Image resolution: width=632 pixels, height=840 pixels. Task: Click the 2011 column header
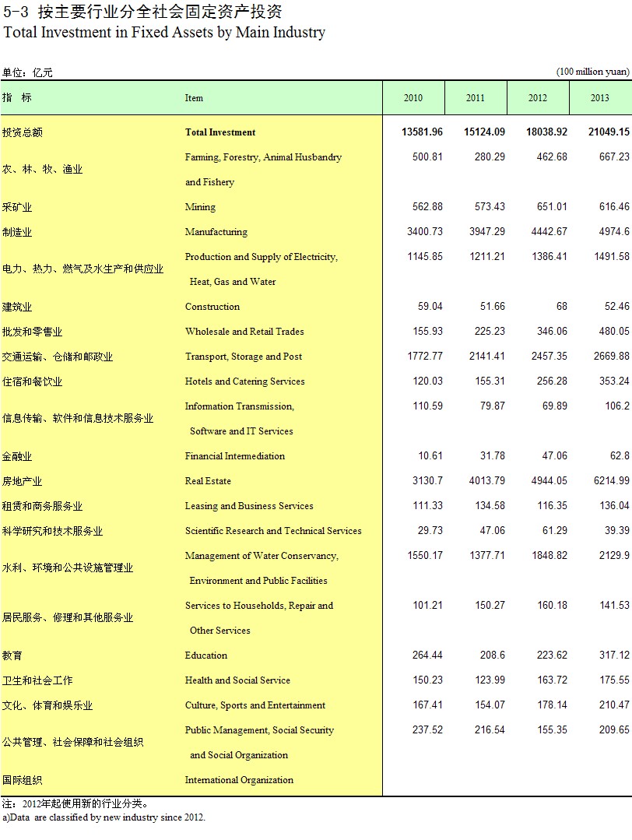(475, 98)
